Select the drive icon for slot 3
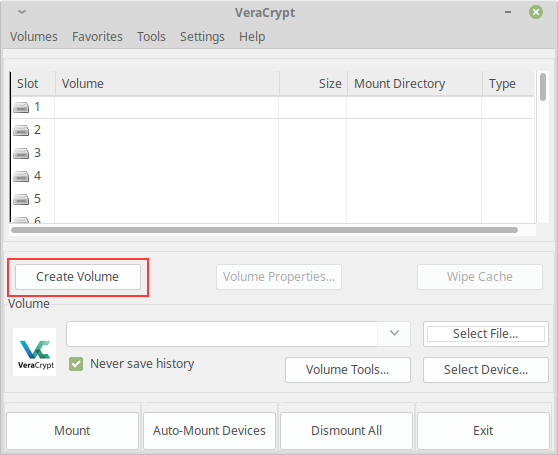This screenshot has height=455, width=558. coord(21,153)
